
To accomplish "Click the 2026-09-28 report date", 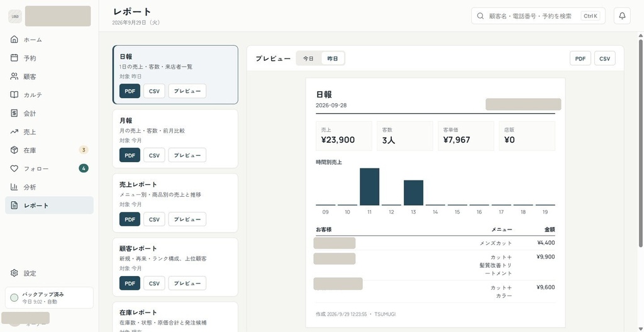I will pos(331,105).
